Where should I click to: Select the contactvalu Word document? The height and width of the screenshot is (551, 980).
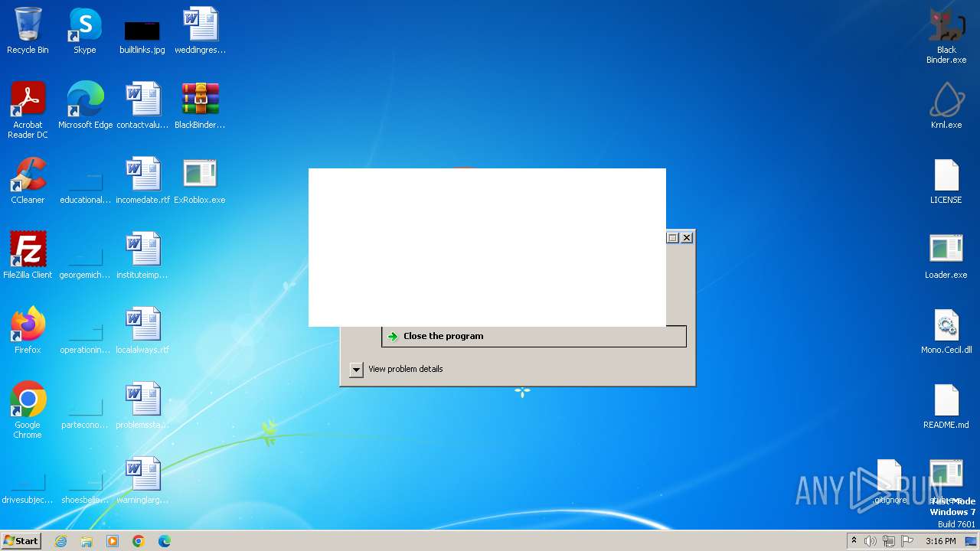[x=142, y=106]
